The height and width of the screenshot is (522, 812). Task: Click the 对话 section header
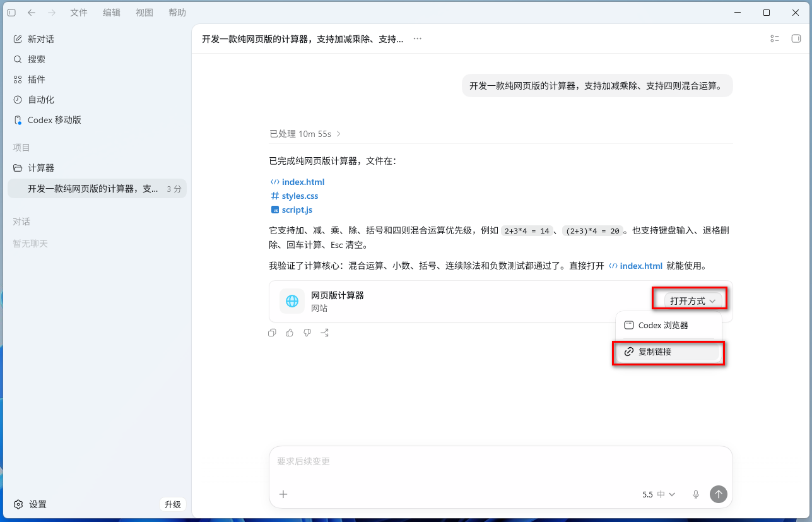pyautogui.click(x=21, y=222)
